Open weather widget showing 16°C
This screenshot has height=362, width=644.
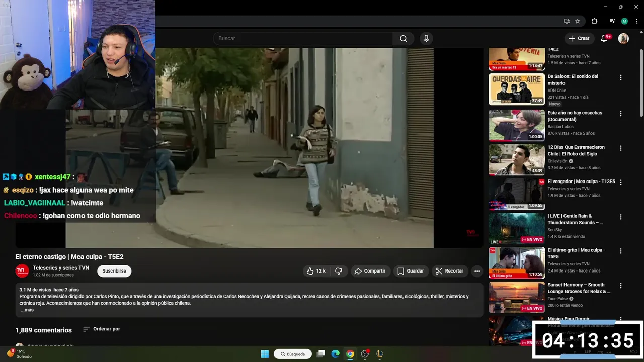19,354
